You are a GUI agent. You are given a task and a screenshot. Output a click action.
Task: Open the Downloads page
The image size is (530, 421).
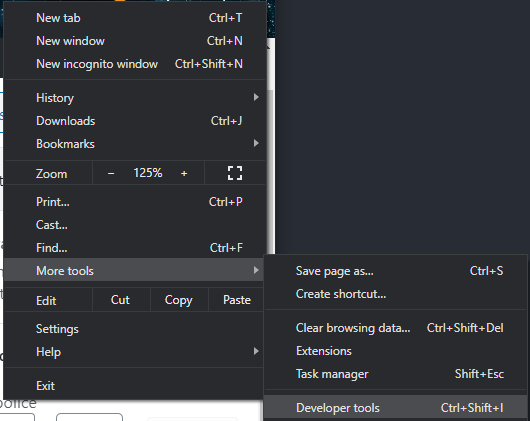[x=134, y=121]
